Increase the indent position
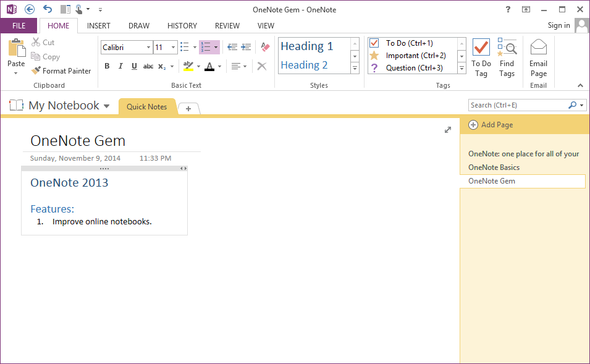This screenshot has height=364, width=590. pos(246,47)
